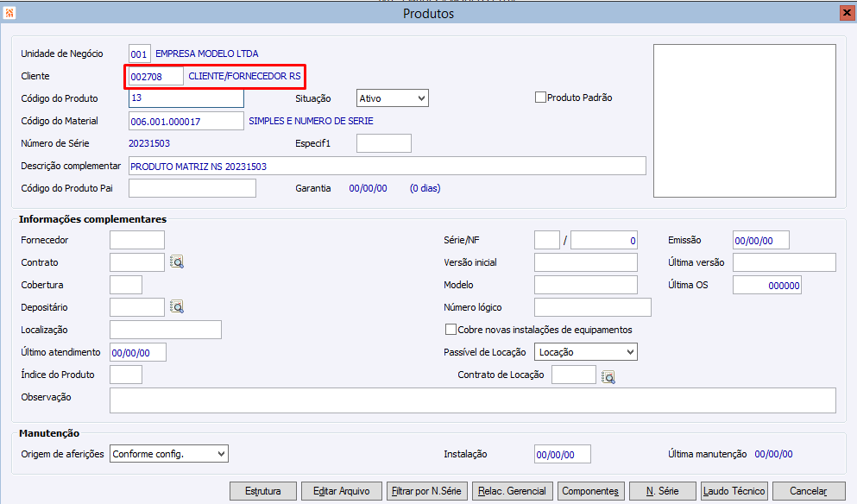Open the Laudo Técnico button
Viewport: 857px width, 504px height.
coord(734,491)
